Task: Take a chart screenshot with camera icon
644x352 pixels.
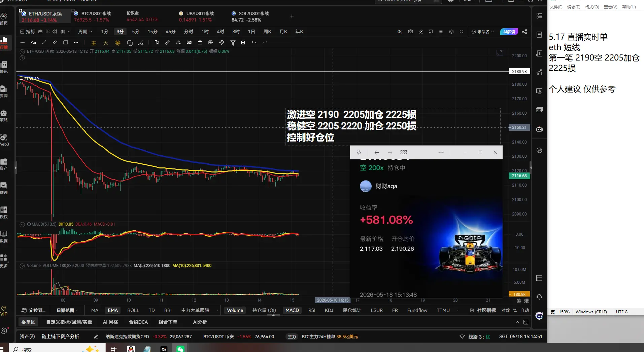Action: (410, 32)
